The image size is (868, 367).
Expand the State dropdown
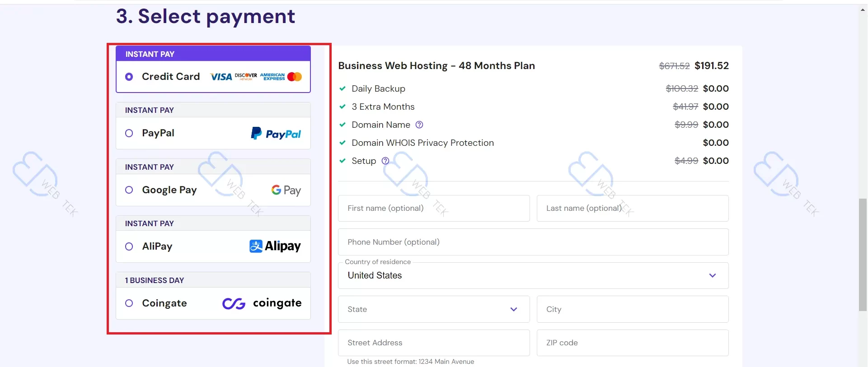point(434,309)
